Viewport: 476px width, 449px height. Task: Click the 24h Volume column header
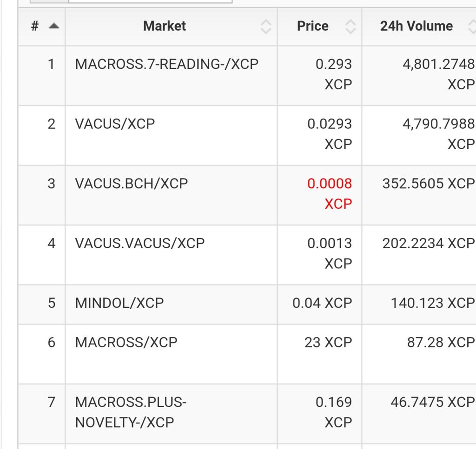[x=419, y=26]
